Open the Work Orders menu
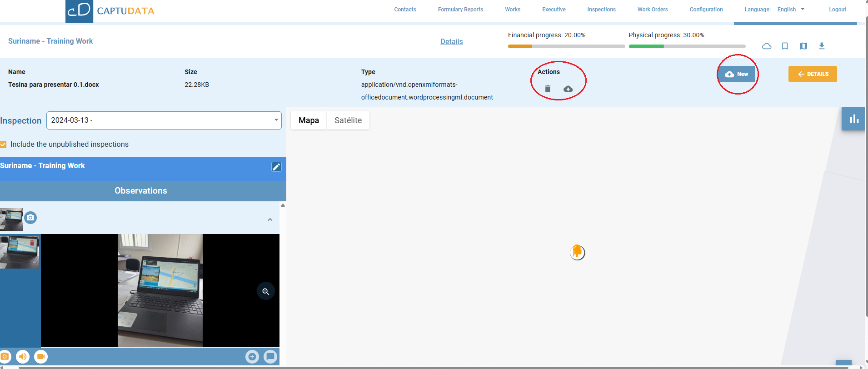The height and width of the screenshot is (369, 868). tap(652, 10)
